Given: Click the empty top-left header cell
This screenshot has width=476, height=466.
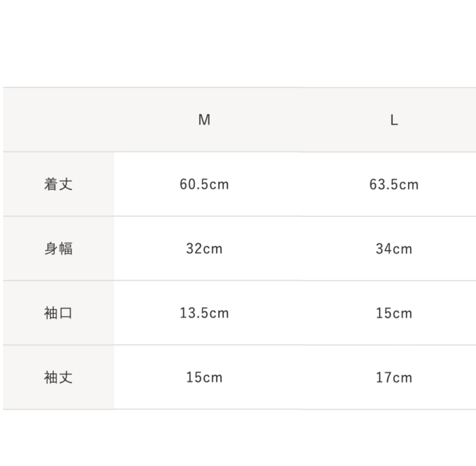Looking at the screenshot, I should (x=58, y=120).
